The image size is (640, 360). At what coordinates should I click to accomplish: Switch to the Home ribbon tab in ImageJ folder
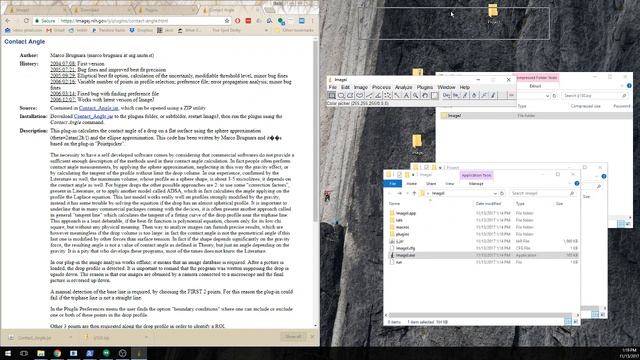pyautogui.click(x=411, y=184)
